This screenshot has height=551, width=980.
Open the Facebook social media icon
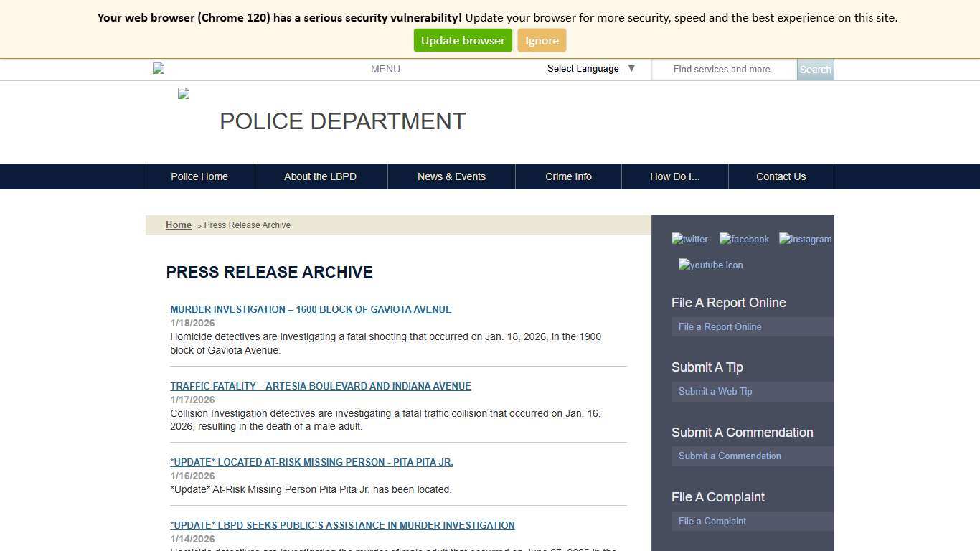point(744,239)
